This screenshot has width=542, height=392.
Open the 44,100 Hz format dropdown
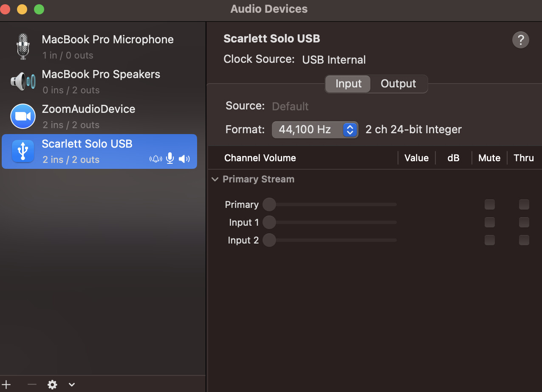[x=315, y=130]
